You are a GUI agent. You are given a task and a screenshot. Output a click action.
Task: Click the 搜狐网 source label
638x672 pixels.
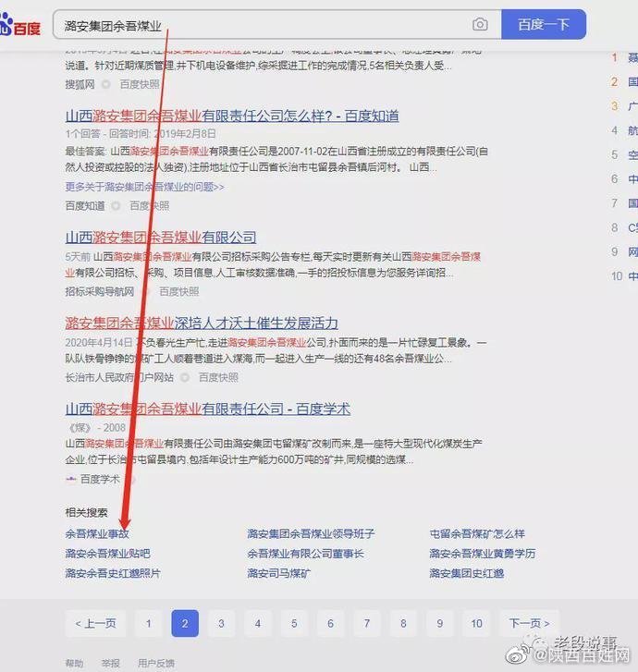tap(80, 84)
